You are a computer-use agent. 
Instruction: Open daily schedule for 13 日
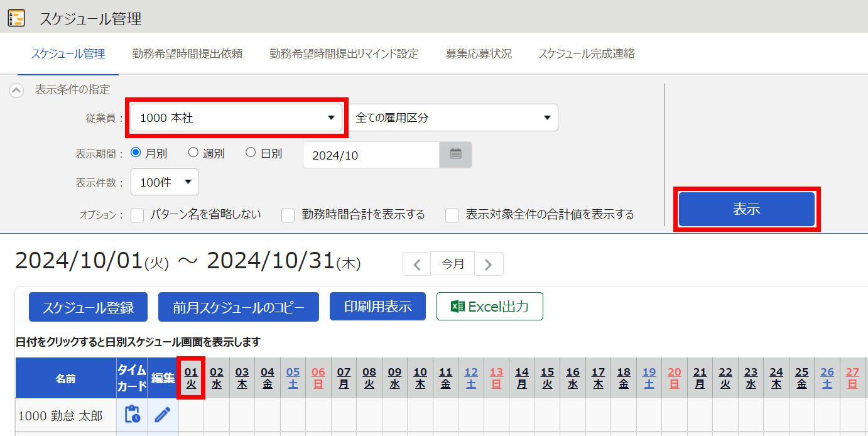coord(496,378)
